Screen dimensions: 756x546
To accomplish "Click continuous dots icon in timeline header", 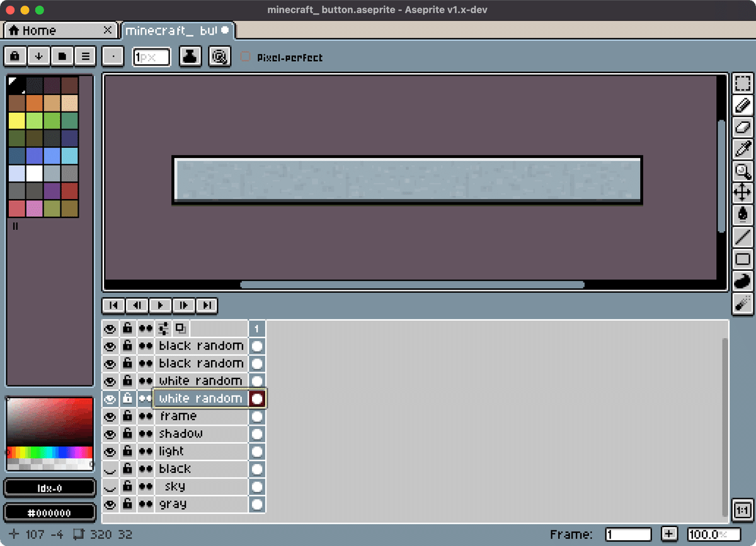I will (146, 328).
